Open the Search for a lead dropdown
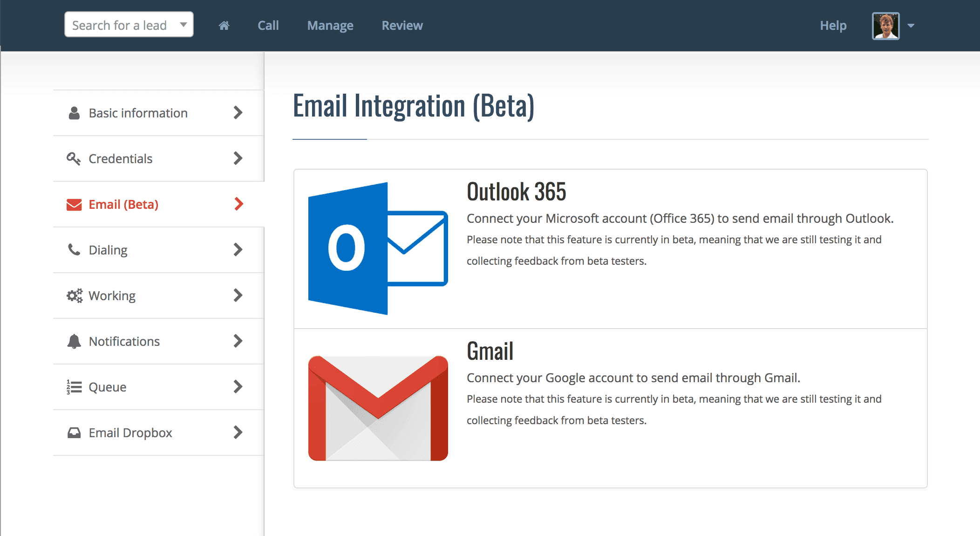 129,25
